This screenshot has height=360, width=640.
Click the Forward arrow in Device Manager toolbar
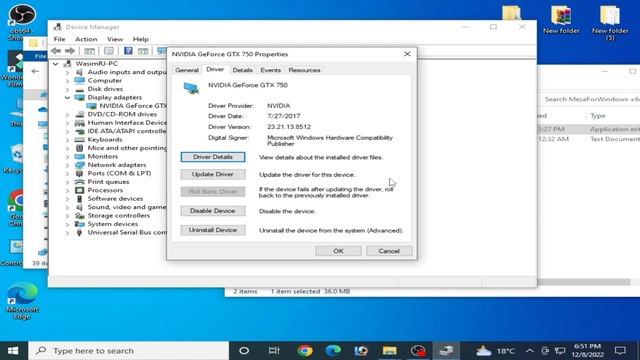coord(70,51)
